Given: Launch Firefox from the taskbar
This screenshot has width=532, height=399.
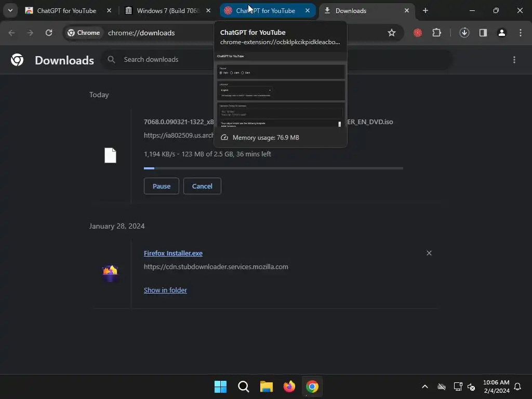Looking at the screenshot, I should [289, 387].
